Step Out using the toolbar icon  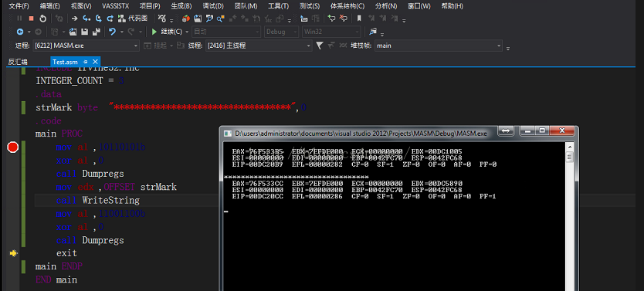tap(110, 18)
